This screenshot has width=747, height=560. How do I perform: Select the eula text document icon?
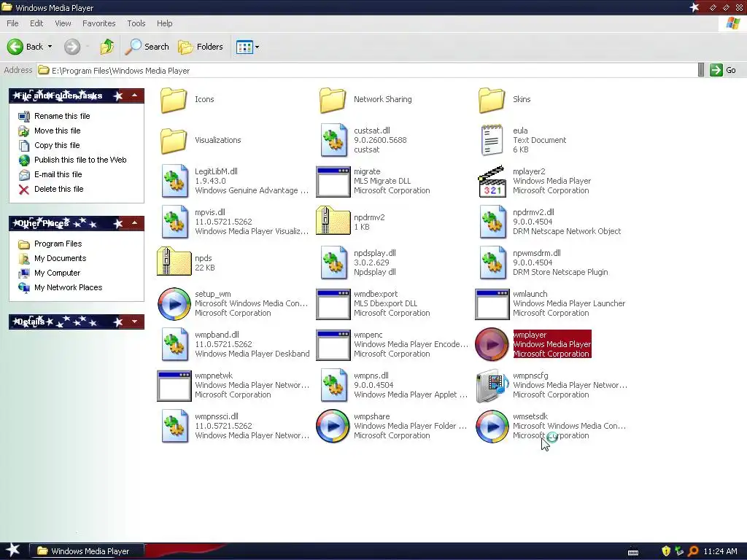tap(492, 140)
